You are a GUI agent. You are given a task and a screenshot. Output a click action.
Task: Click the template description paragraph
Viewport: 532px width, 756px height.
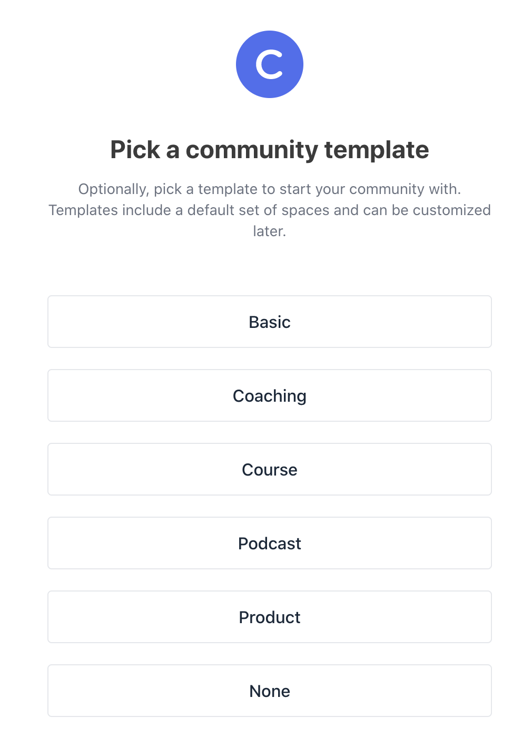tap(270, 210)
